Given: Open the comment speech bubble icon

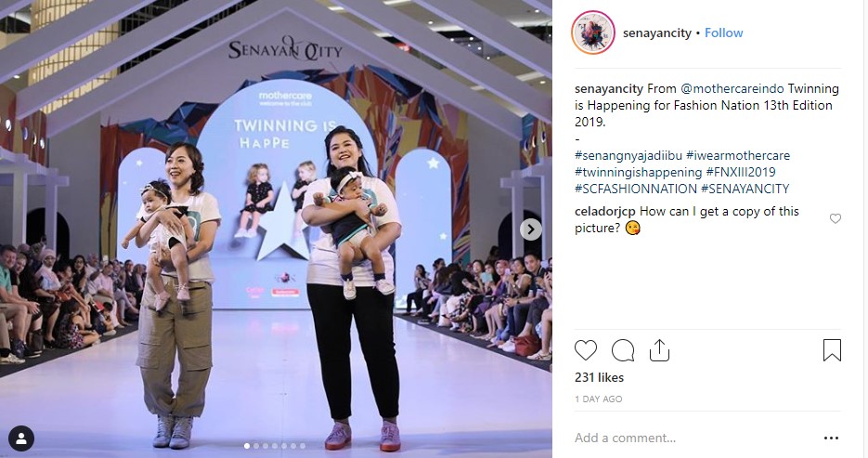Looking at the screenshot, I should (x=623, y=350).
